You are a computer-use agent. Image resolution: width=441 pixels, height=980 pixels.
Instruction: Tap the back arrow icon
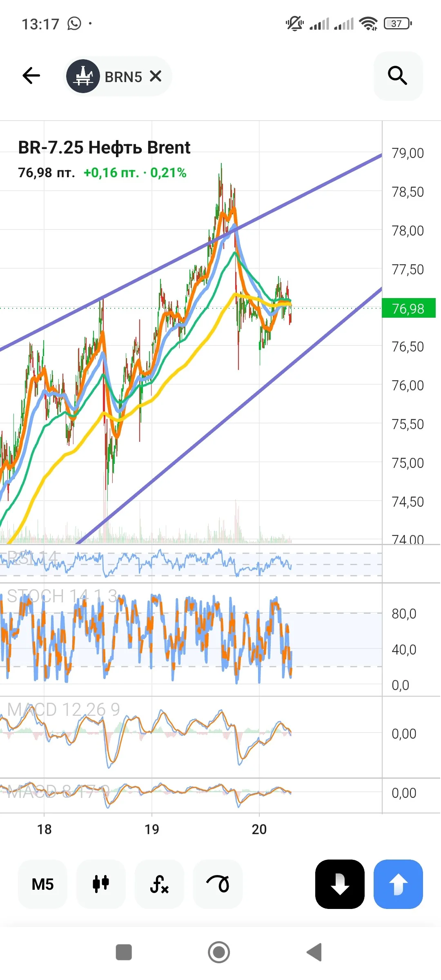tap(31, 76)
